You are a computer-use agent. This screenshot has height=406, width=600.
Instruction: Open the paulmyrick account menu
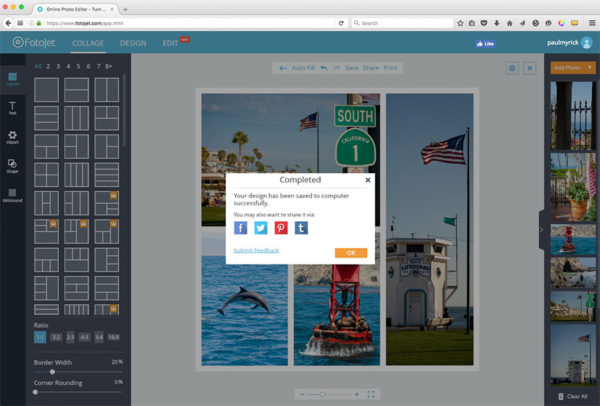(570, 42)
